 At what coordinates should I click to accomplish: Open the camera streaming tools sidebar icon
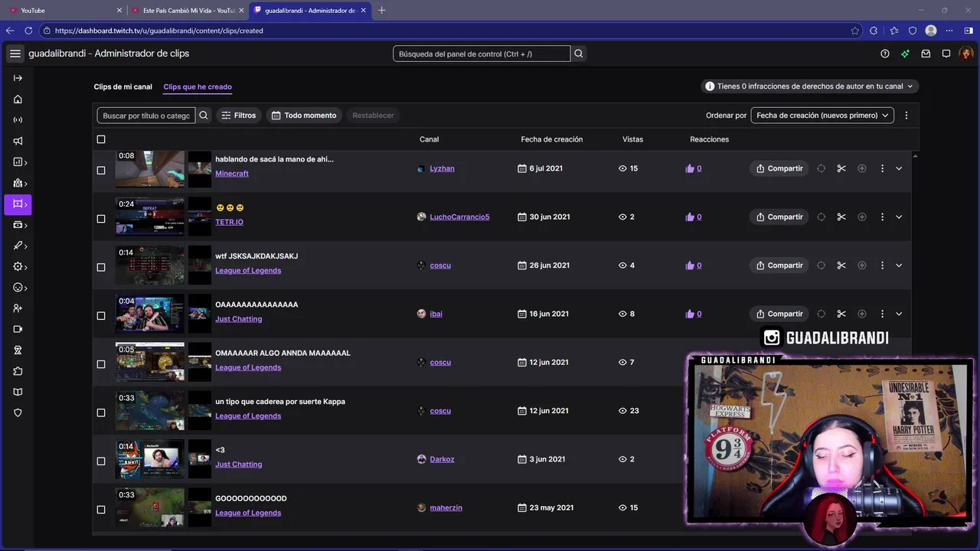point(18,329)
